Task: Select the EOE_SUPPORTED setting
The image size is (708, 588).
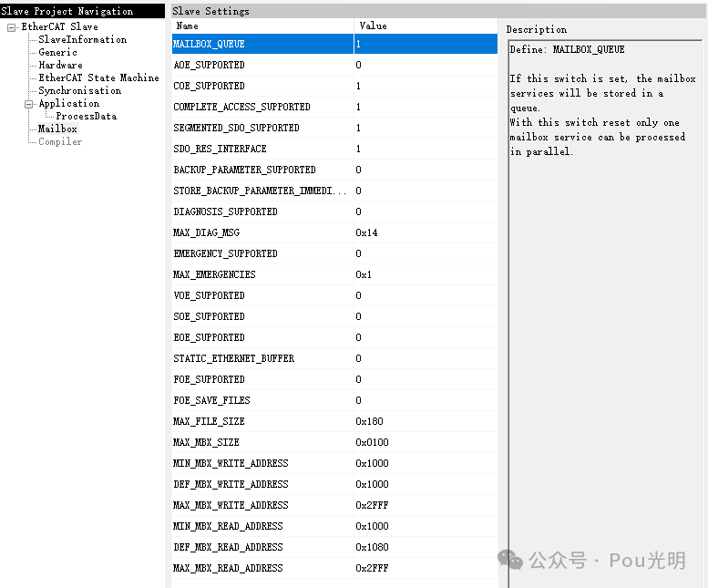Action: (334, 337)
